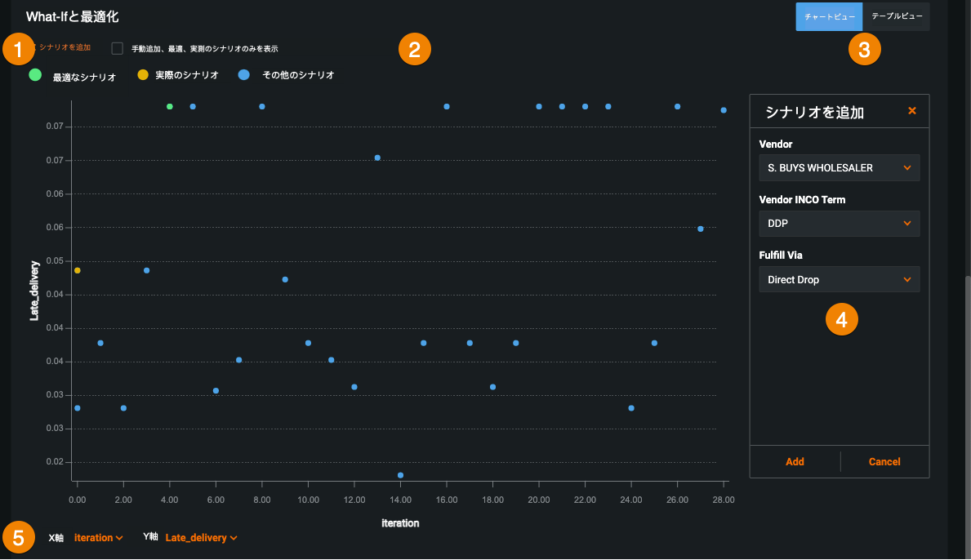
Task: Change Y軸 Late_delivery axis selector
Action: [201, 538]
